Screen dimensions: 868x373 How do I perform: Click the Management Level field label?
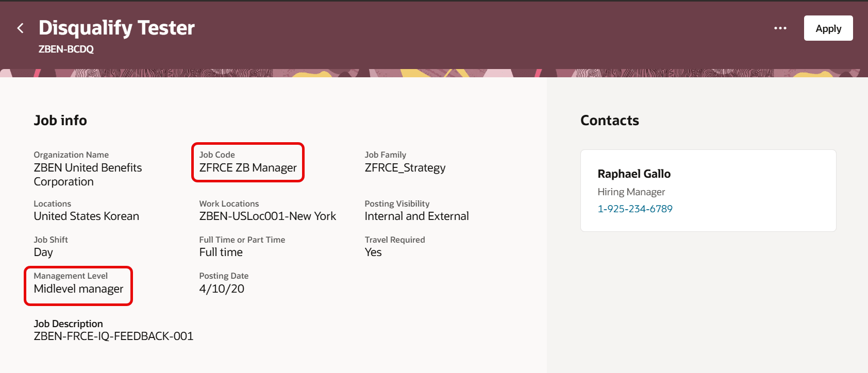coord(71,276)
